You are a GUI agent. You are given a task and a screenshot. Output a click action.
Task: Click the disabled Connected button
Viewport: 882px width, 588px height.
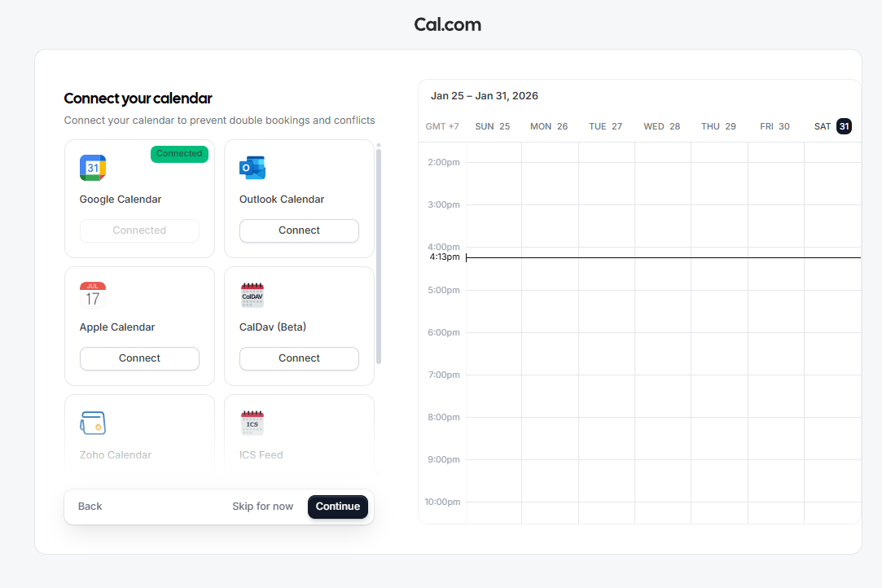pos(139,230)
